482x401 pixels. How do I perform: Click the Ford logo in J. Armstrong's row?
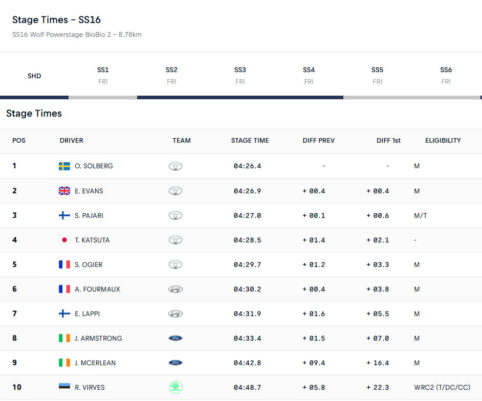[x=175, y=338]
